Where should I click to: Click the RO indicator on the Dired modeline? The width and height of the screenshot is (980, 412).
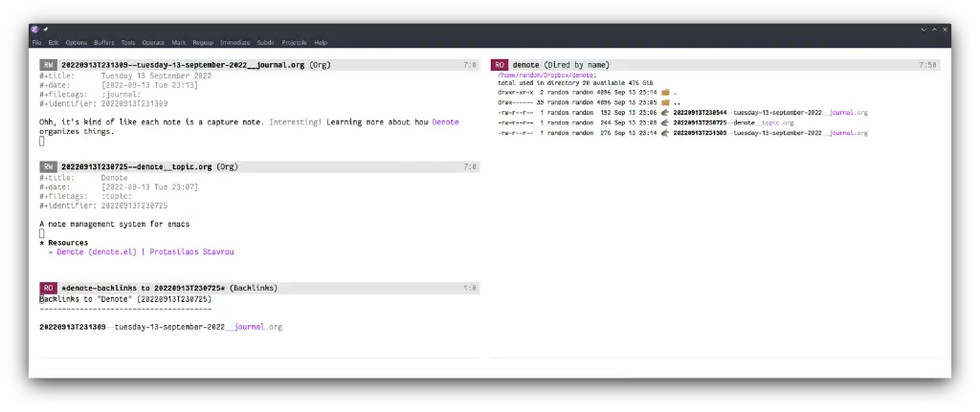pyautogui.click(x=500, y=65)
